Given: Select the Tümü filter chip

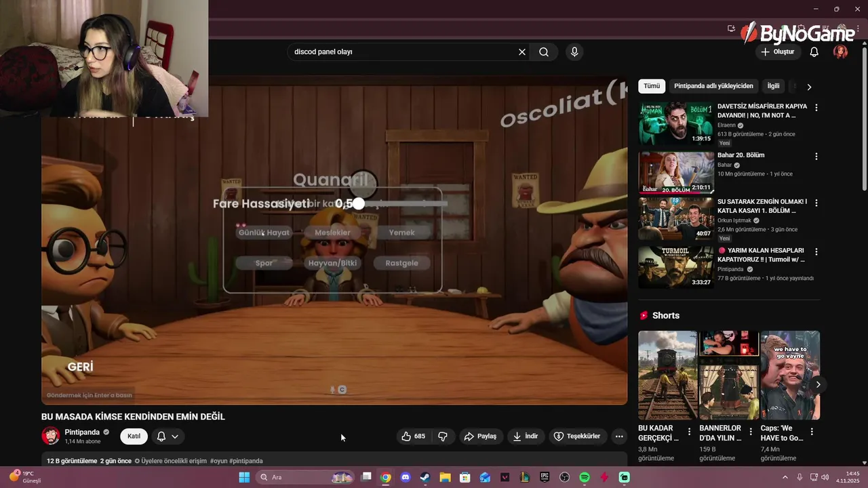Looking at the screenshot, I should coord(652,86).
